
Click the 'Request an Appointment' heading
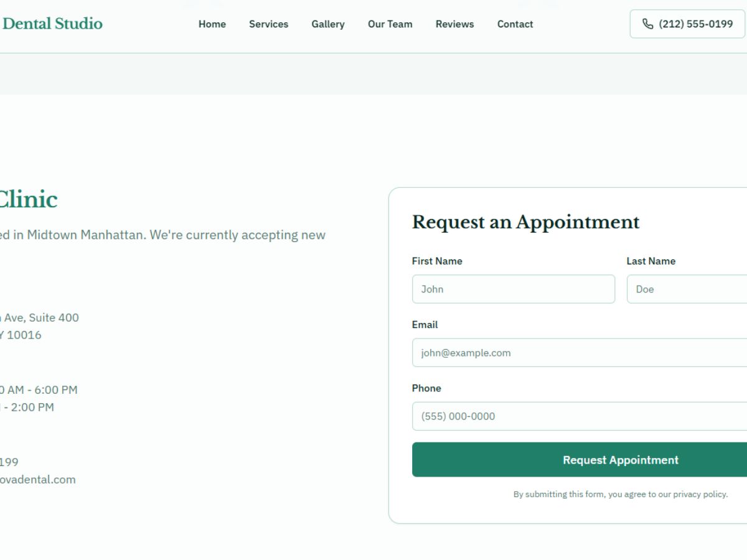click(x=526, y=222)
